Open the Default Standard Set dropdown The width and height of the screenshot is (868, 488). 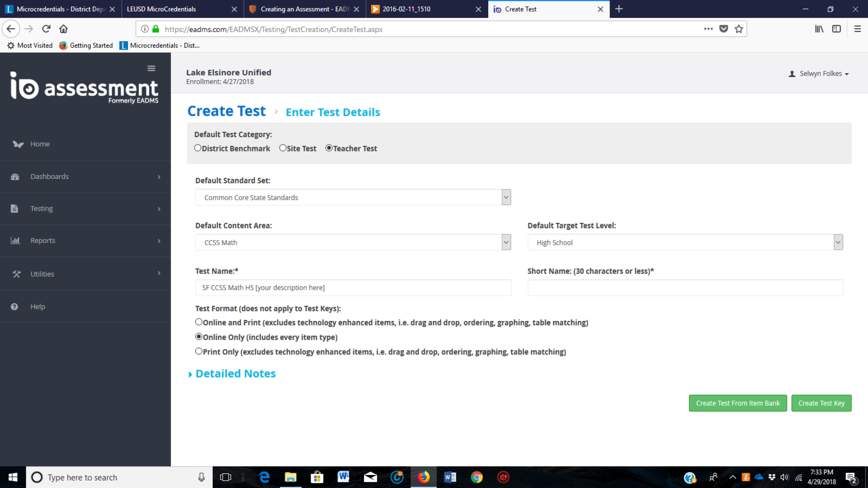click(353, 197)
